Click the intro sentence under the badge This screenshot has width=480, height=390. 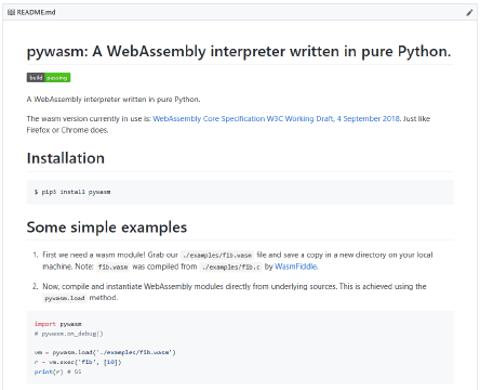tap(113, 99)
